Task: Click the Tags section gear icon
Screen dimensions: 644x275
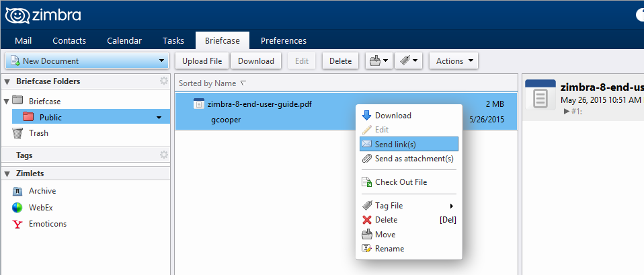Action: pos(164,155)
